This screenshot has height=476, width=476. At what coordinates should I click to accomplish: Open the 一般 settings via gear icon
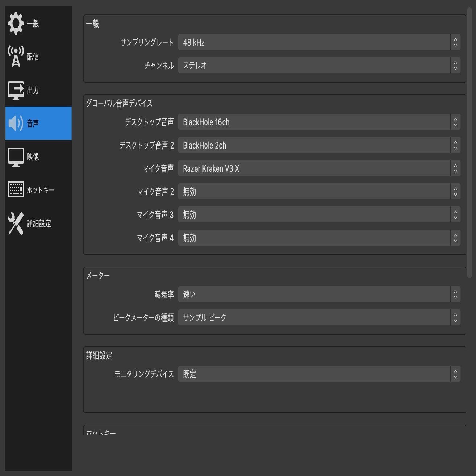tap(15, 23)
